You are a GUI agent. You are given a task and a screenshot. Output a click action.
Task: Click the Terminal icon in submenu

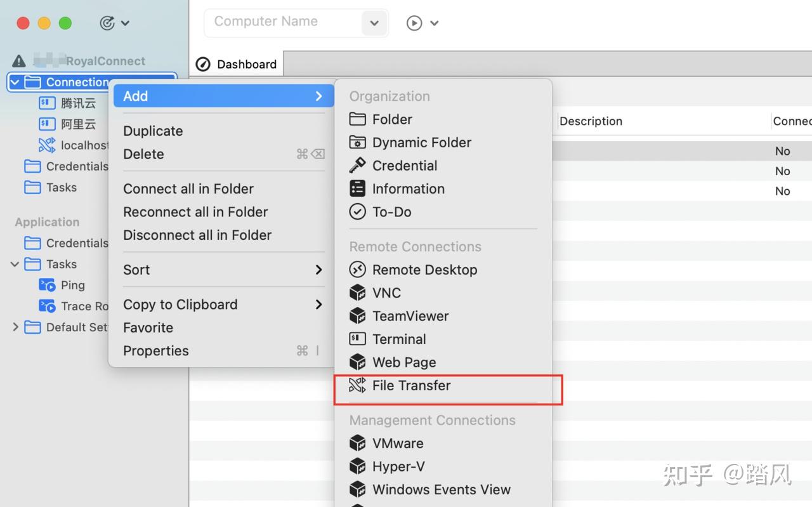pos(358,339)
